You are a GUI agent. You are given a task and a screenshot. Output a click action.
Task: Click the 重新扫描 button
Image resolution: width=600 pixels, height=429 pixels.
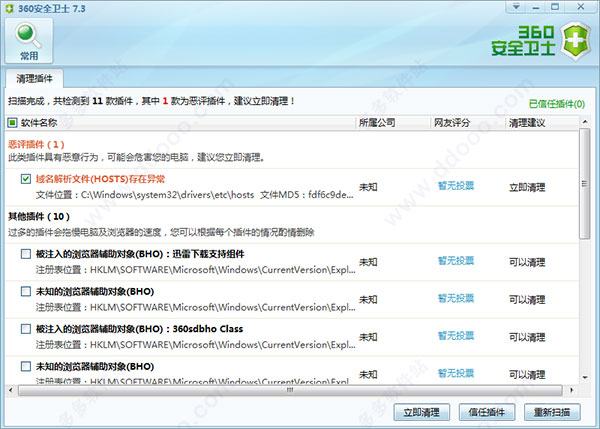552,412
